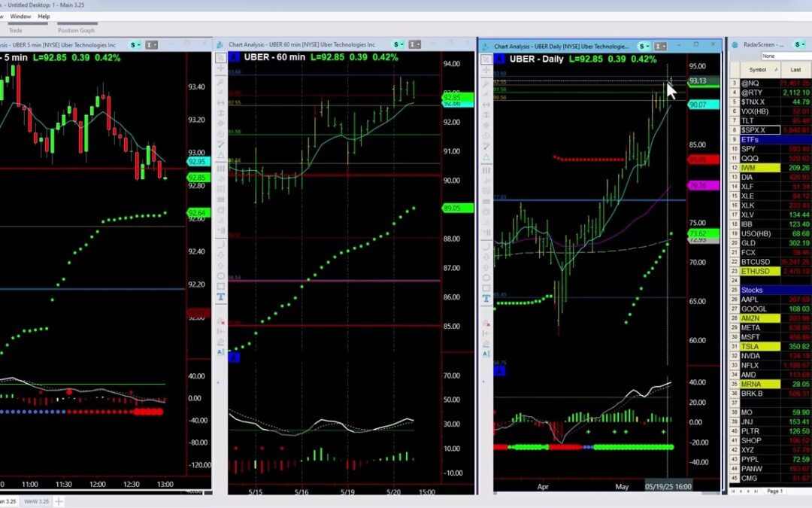Click the Last column header in RadarScreen

[x=796, y=69]
